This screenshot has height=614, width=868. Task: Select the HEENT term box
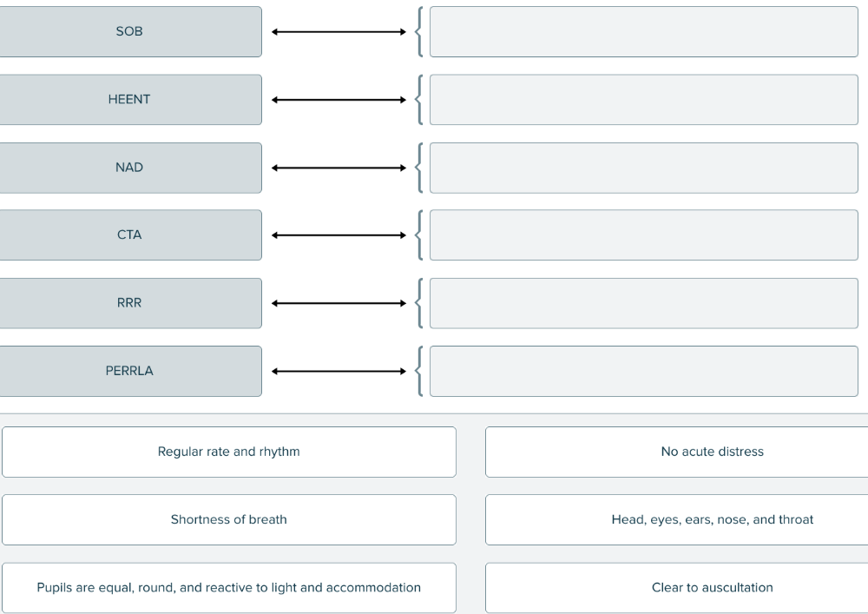tap(129, 100)
